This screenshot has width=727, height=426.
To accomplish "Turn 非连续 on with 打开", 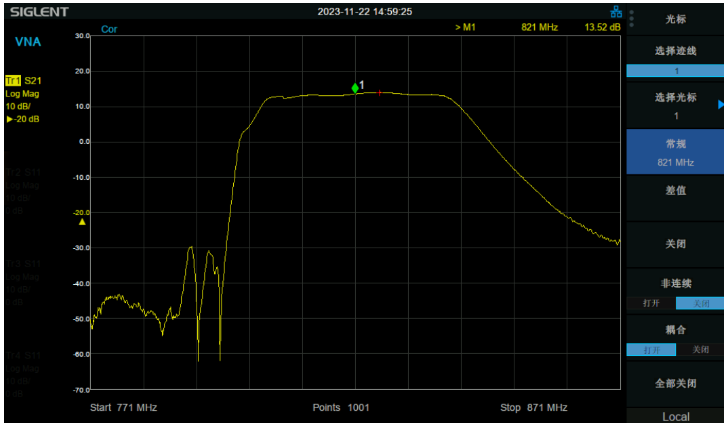I will point(651,303).
